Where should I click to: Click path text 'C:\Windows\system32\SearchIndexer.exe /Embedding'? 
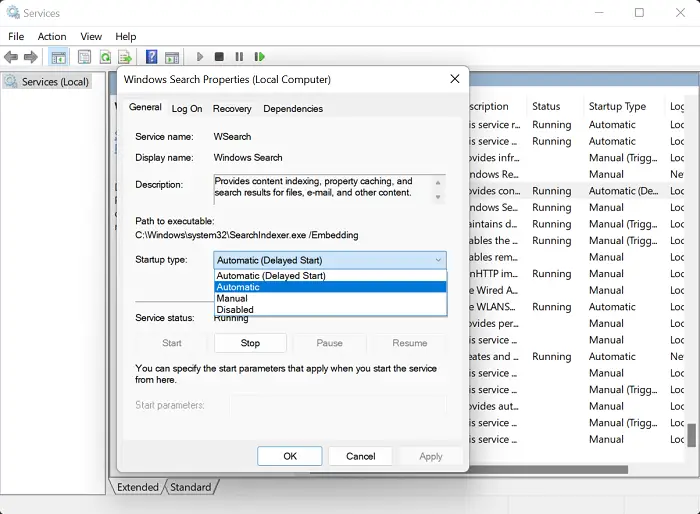pyautogui.click(x=246, y=235)
